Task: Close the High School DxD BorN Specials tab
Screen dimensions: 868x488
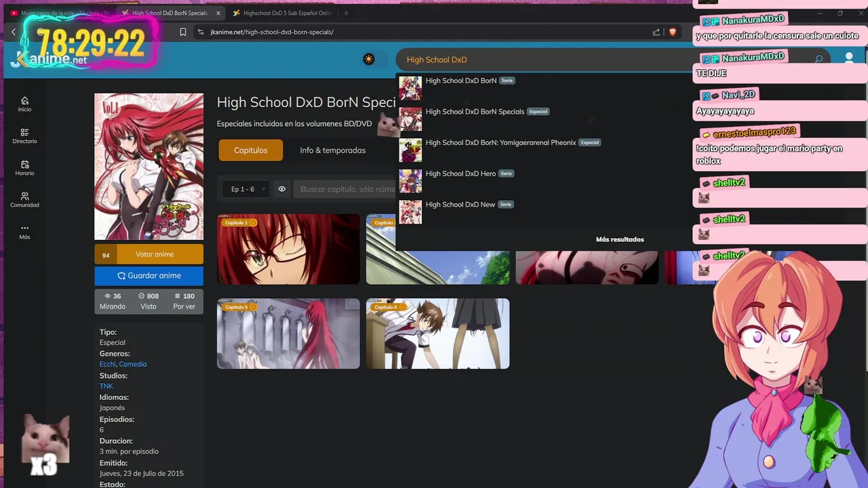Action: 218,13
